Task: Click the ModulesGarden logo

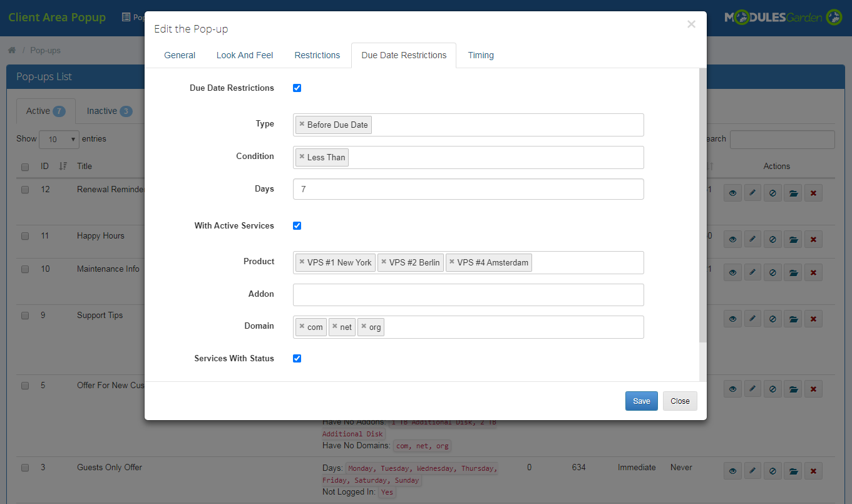Action: point(783,17)
